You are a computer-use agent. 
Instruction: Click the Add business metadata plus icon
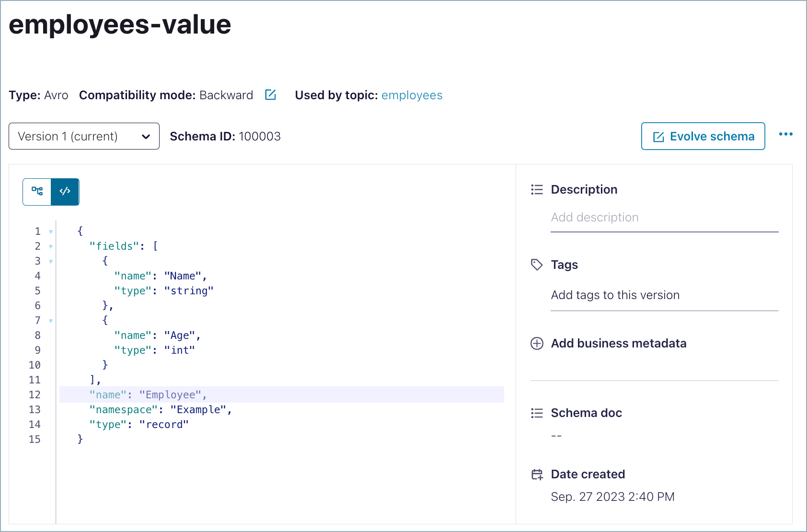click(537, 344)
